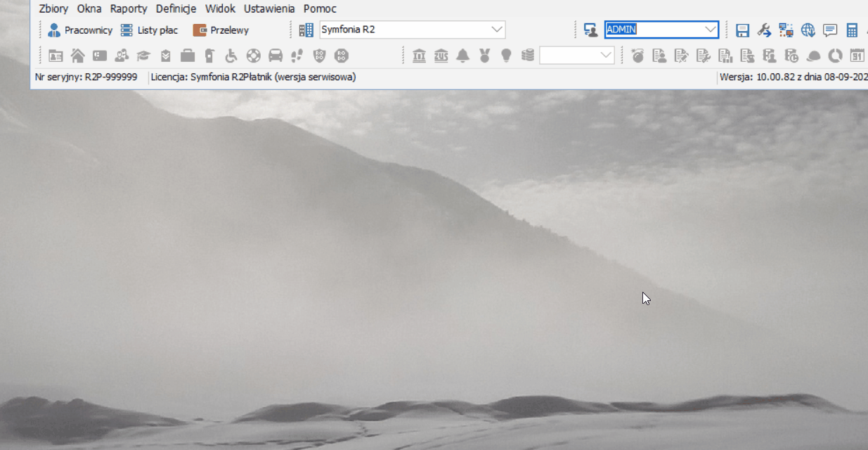Click the hard hat icon
This screenshot has width=868, height=450.
pos(813,56)
